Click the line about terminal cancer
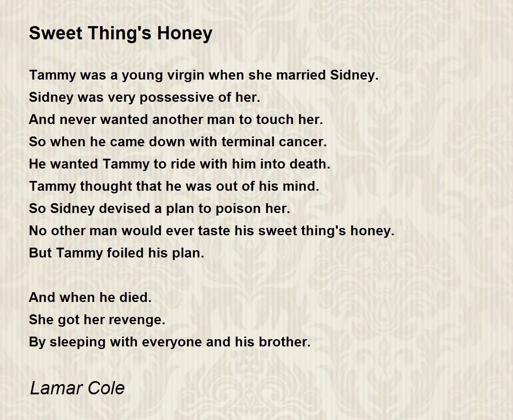Screen dimensions: 513x420 177,142
